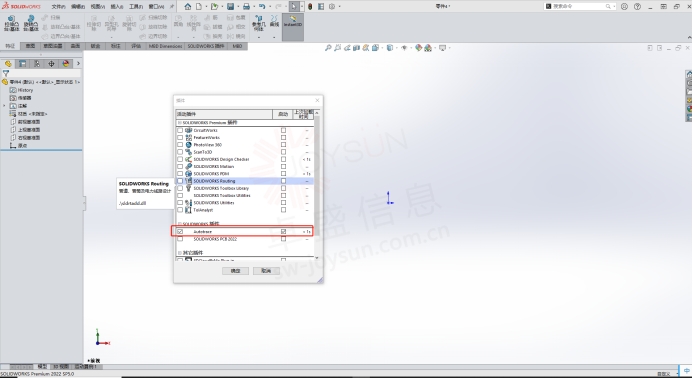Enable the FeatureWorks add-in checkbox
This screenshot has width=693, height=378.
[x=180, y=137]
